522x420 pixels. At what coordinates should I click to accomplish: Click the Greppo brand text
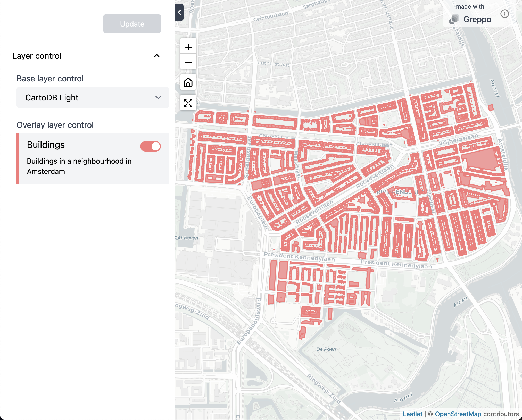[x=477, y=19]
